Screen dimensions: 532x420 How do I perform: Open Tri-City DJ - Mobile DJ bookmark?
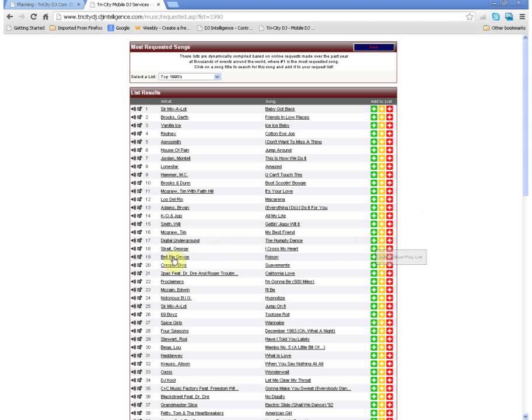[287, 28]
